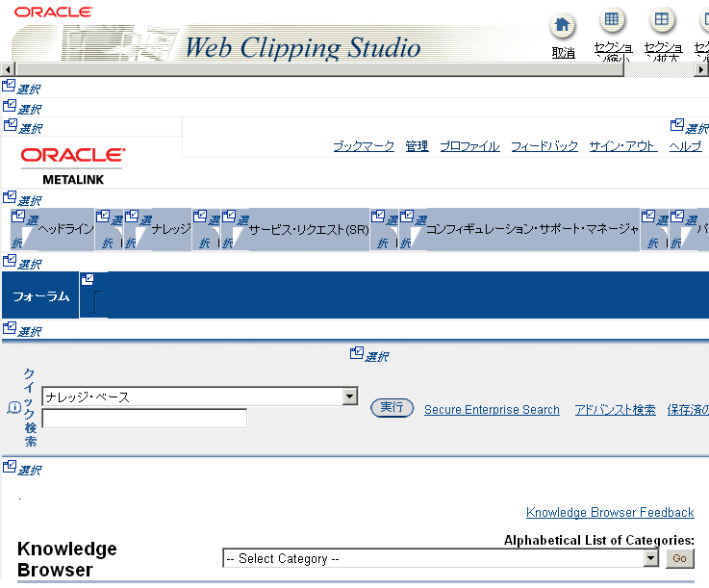Click the 実行 button
The height and width of the screenshot is (588, 709).
pyautogui.click(x=392, y=407)
